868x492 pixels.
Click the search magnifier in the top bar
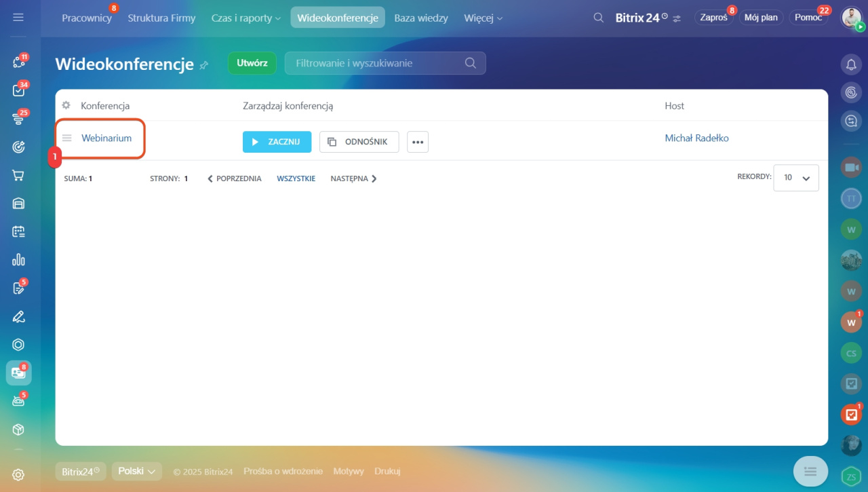tap(598, 18)
